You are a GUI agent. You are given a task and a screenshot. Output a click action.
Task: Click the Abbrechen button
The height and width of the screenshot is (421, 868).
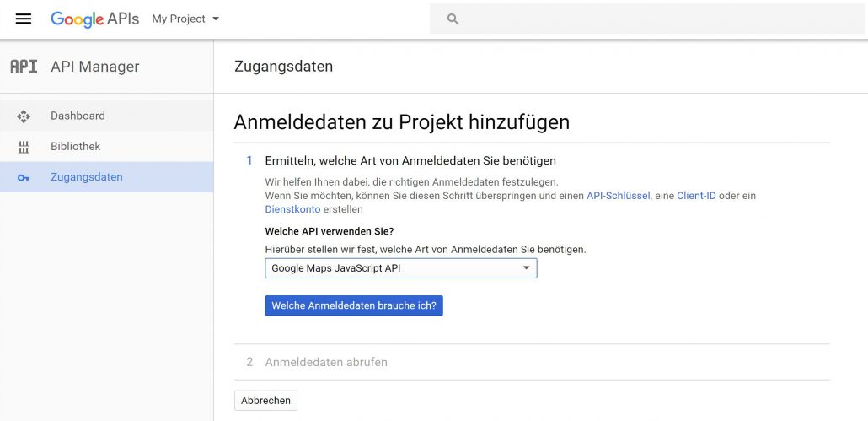[x=265, y=401]
